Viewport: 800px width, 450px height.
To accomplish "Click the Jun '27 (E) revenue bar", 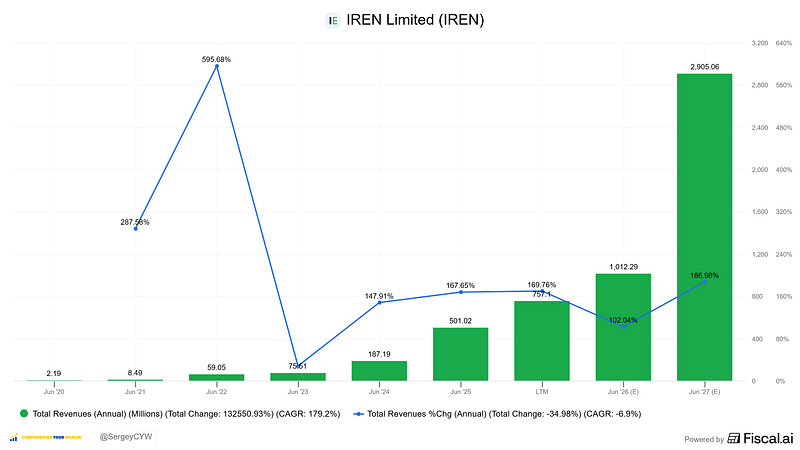I will [704, 227].
